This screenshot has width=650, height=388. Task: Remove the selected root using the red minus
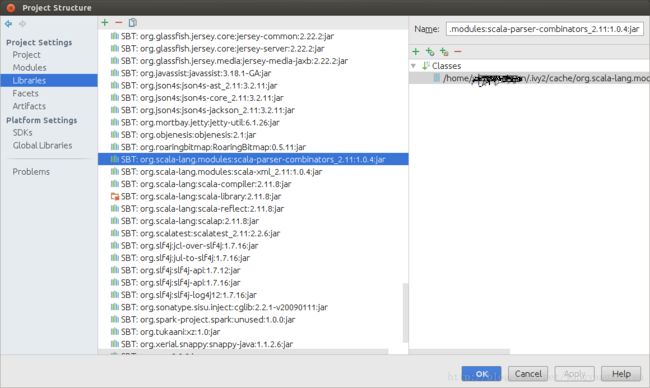tap(458, 51)
